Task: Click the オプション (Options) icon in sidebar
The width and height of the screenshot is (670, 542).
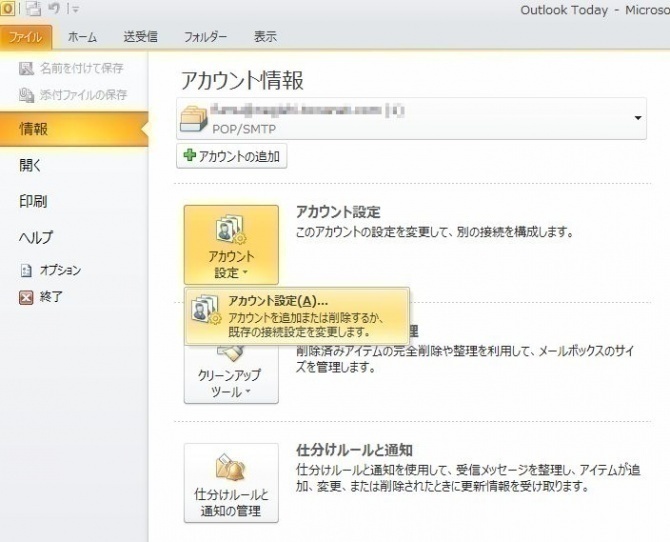Action: coord(27,270)
